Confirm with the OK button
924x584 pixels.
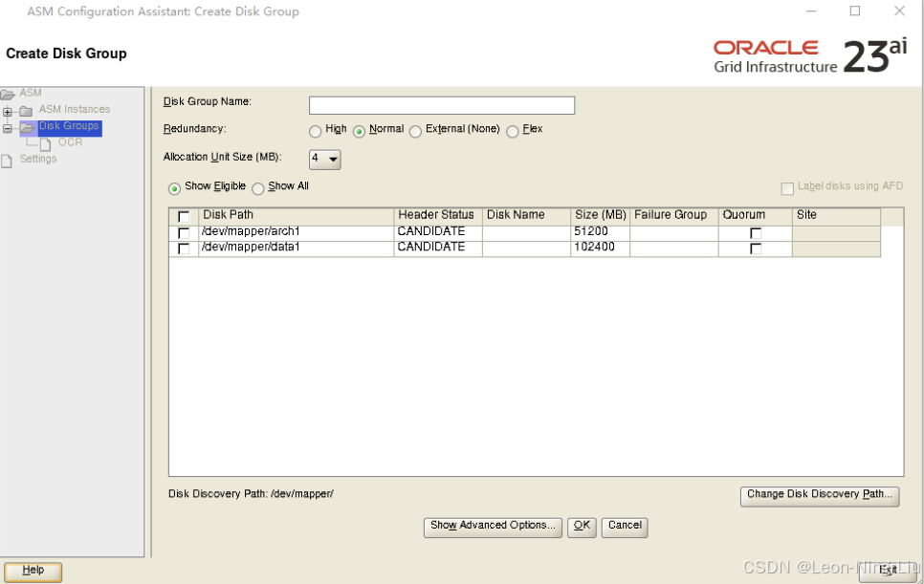pos(582,527)
